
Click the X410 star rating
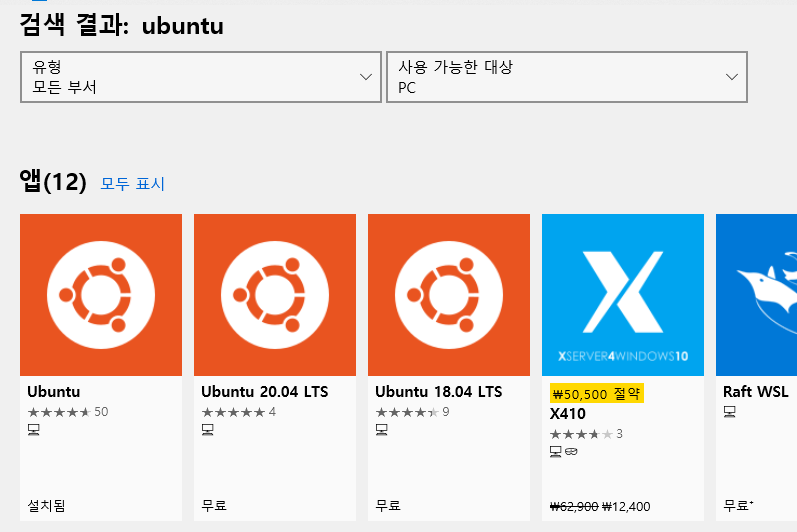(x=586, y=434)
